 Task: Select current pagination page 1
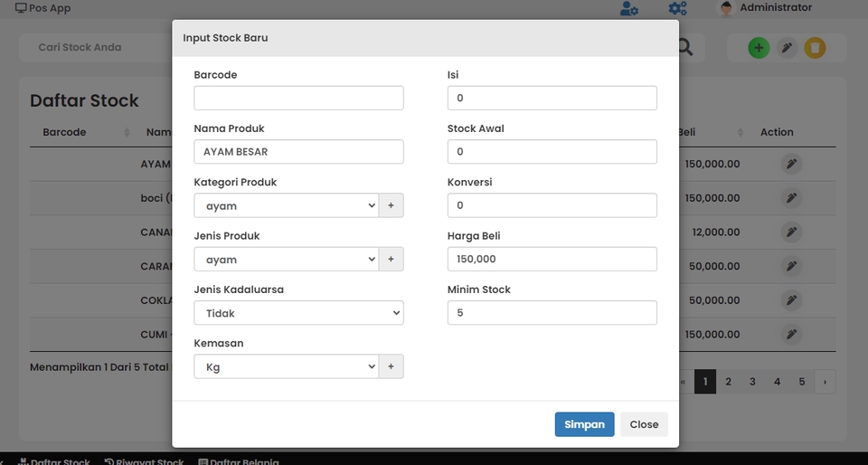click(x=705, y=382)
